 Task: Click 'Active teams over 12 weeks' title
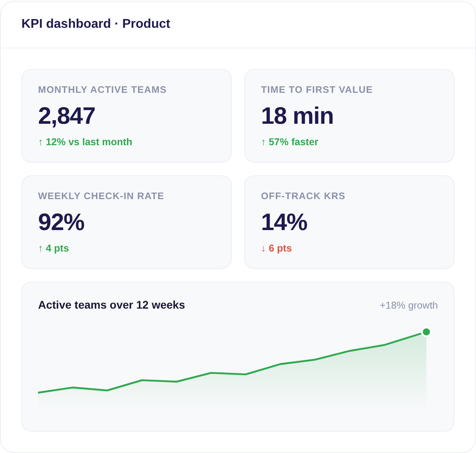pyautogui.click(x=111, y=305)
